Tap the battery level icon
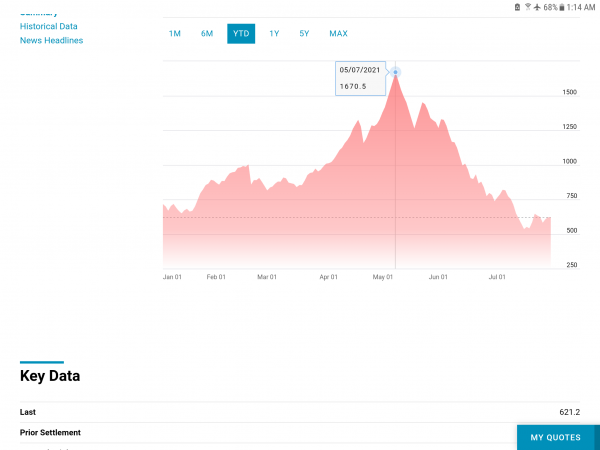Viewport: 600px width, 450px height. click(x=563, y=7)
